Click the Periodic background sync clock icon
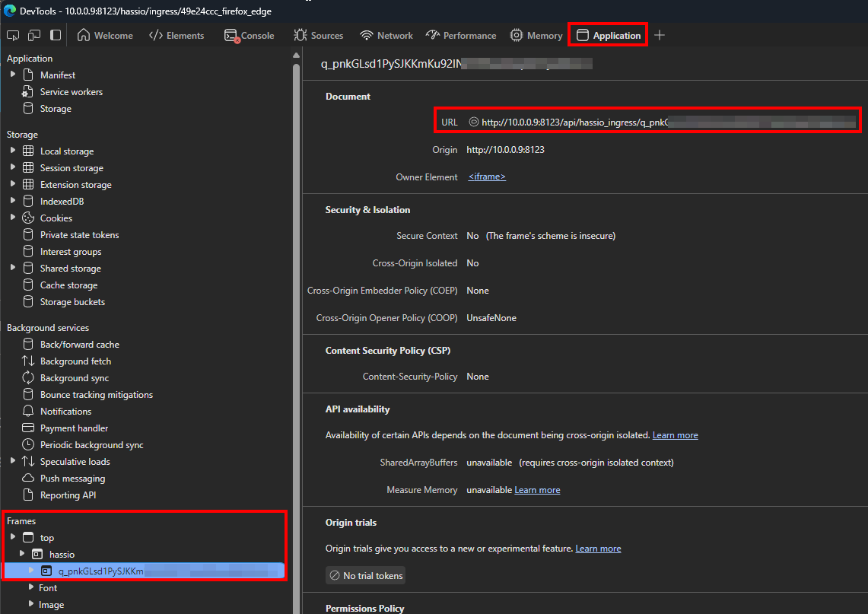 (28, 444)
